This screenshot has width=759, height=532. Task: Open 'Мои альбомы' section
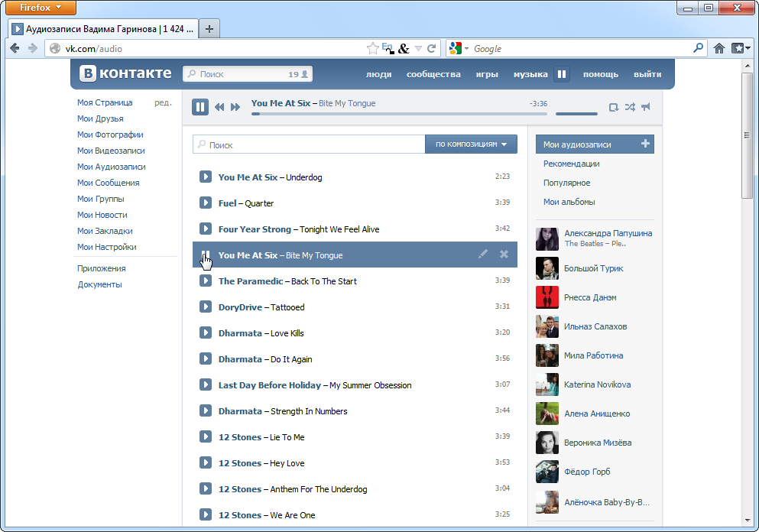[569, 202]
